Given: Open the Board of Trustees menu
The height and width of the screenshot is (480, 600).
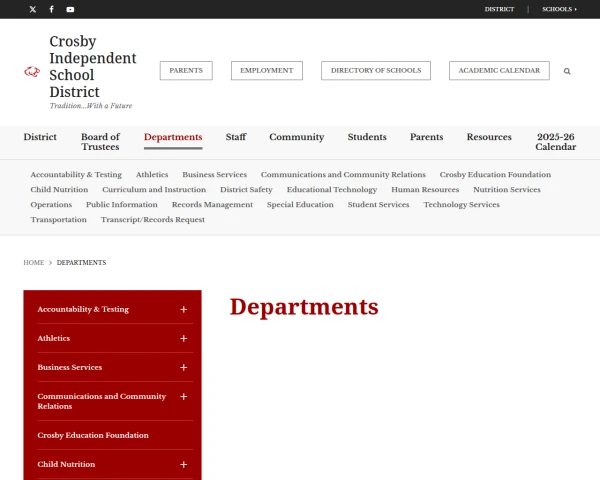Looking at the screenshot, I should [100, 142].
